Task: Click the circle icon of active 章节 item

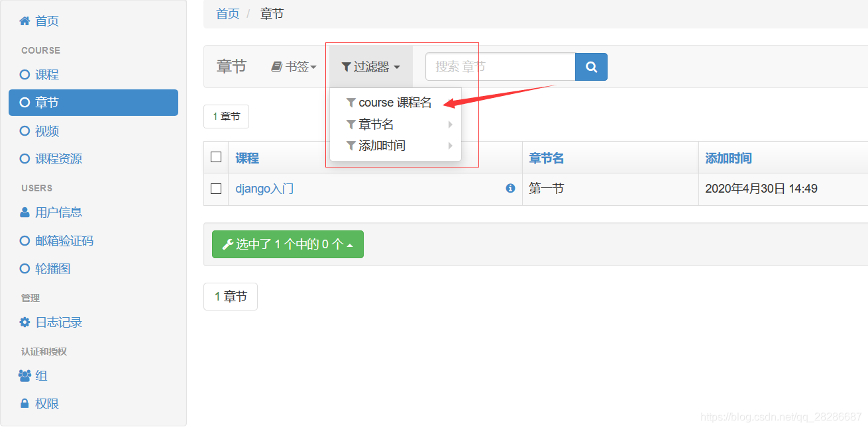Action: tap(25, 103)
